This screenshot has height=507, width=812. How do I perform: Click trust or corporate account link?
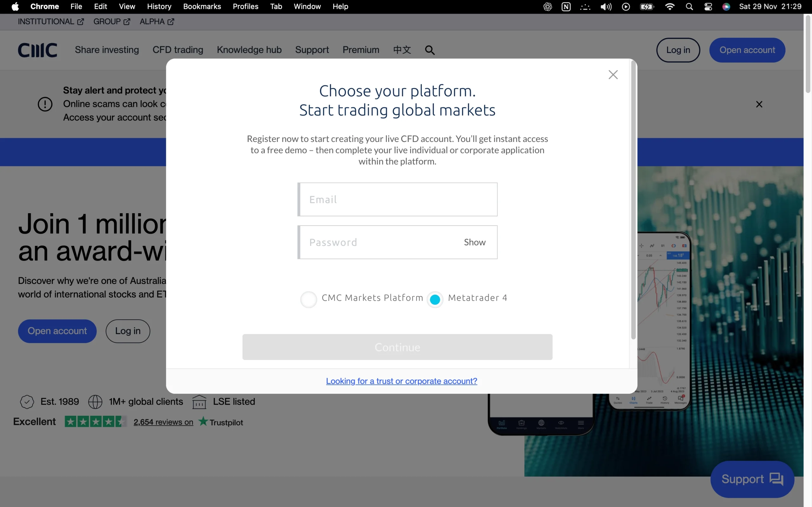[401, 381]
